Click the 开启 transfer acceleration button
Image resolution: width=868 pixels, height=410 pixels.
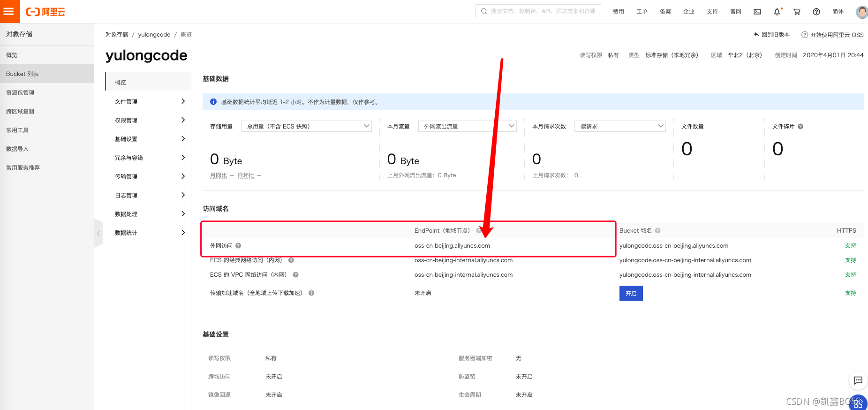(631, 293)
